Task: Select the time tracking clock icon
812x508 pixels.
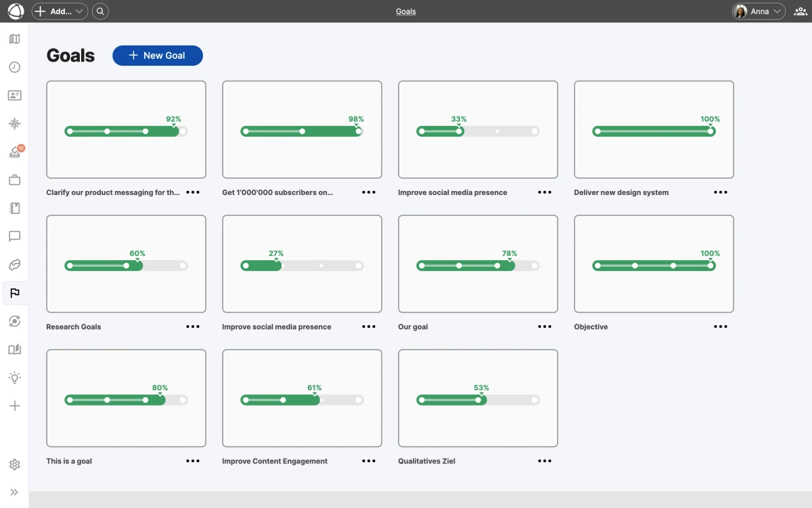Action: click(x=14, y=67)
